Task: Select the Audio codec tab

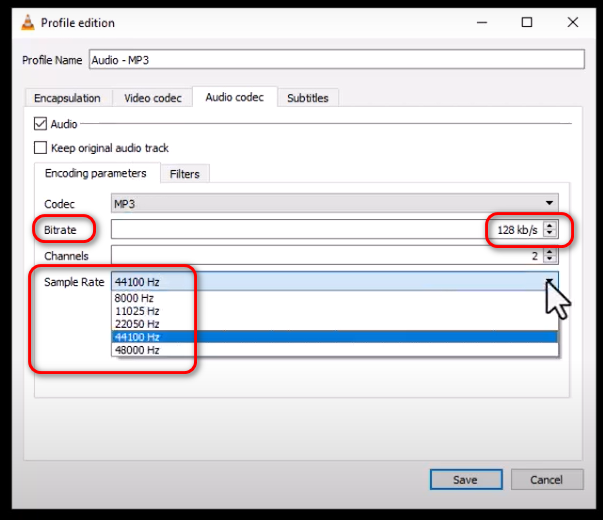Action: [235, 97]
